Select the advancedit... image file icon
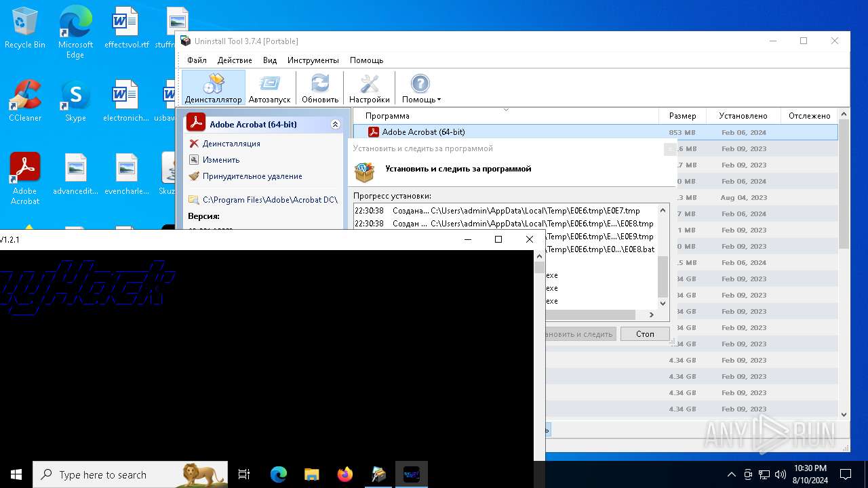Screen dimensions: 868x488 click(76, 174)
